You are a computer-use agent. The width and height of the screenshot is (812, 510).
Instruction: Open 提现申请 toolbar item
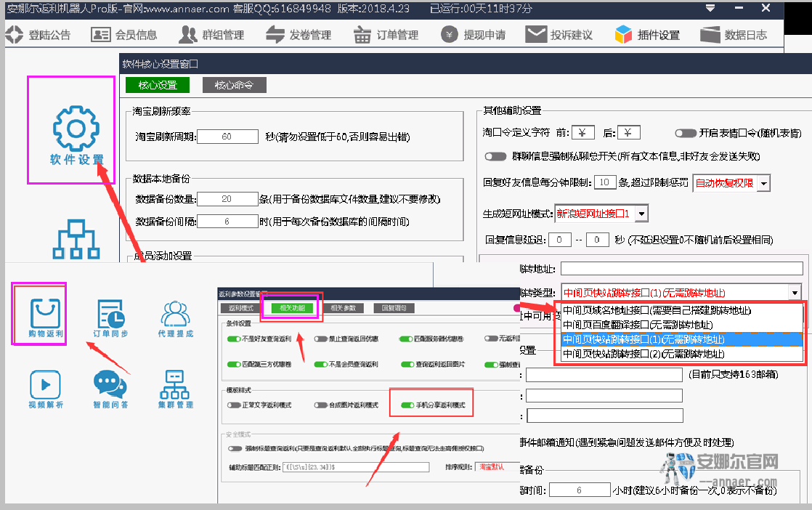(x=473, y=35)
